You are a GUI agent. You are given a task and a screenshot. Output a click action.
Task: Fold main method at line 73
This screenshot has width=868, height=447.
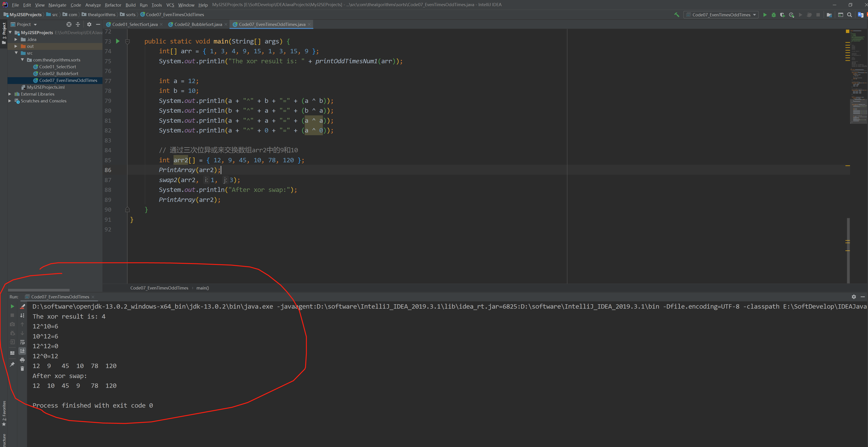(127, 41)
